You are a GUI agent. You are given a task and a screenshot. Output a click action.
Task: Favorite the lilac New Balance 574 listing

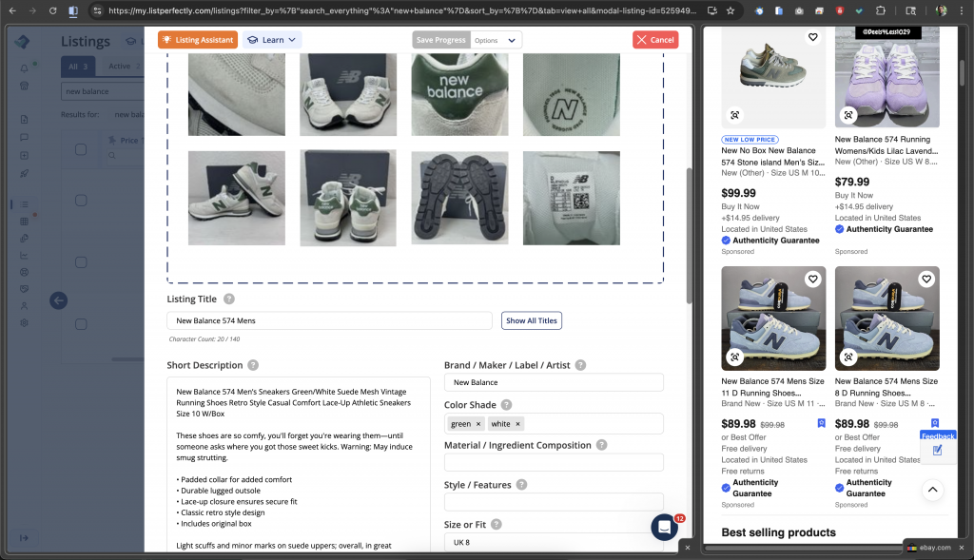click(926, 38)
